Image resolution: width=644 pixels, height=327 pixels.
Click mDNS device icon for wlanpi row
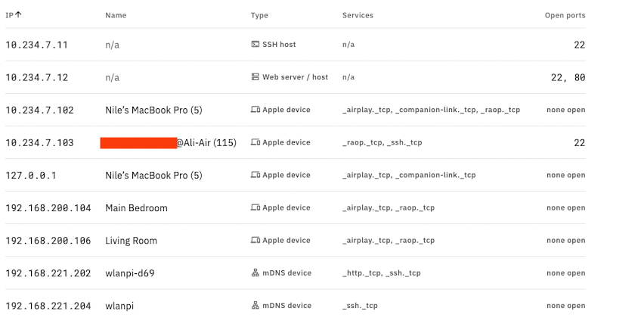pos(255,305)
